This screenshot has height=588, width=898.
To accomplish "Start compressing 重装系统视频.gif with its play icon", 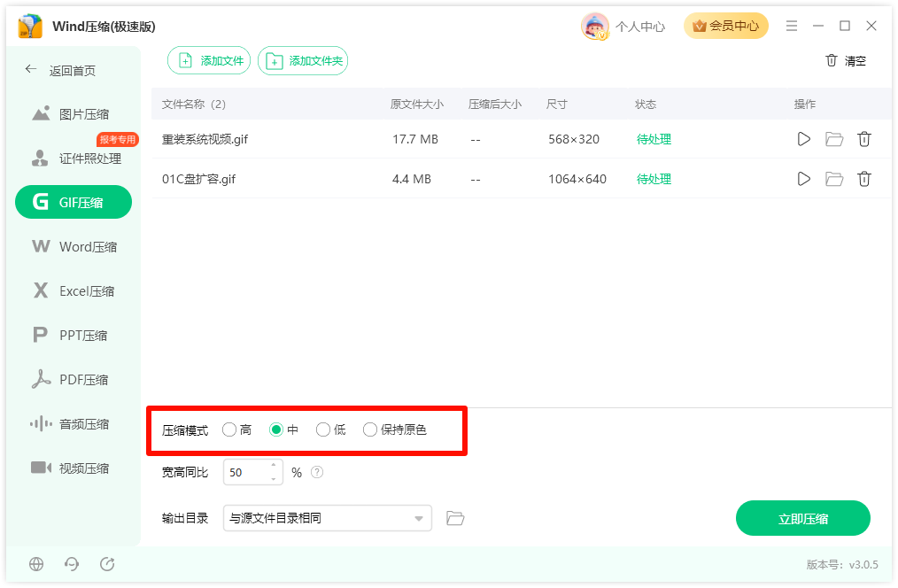I will 803,139.
